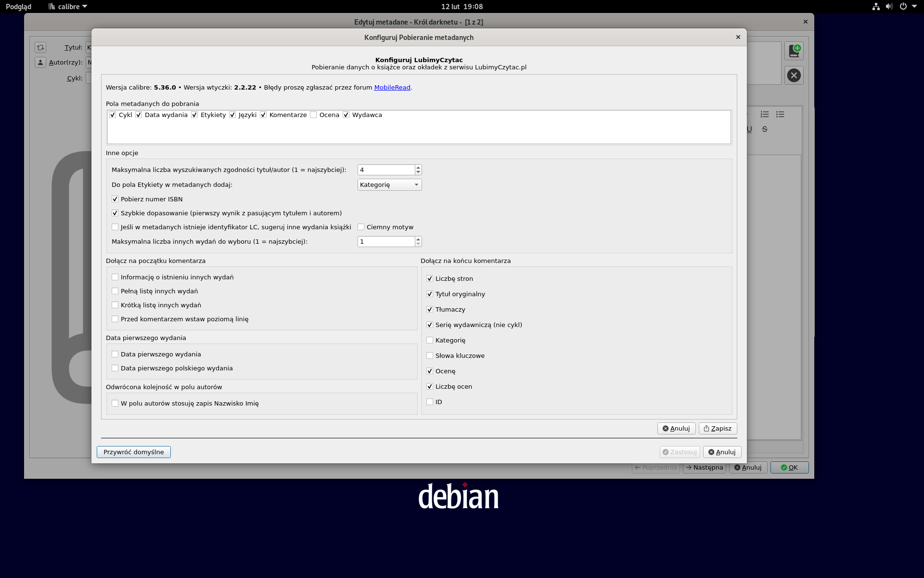Open the volume tray icon
Viewport: 924px width, 578px height.
tap(889, 6)
